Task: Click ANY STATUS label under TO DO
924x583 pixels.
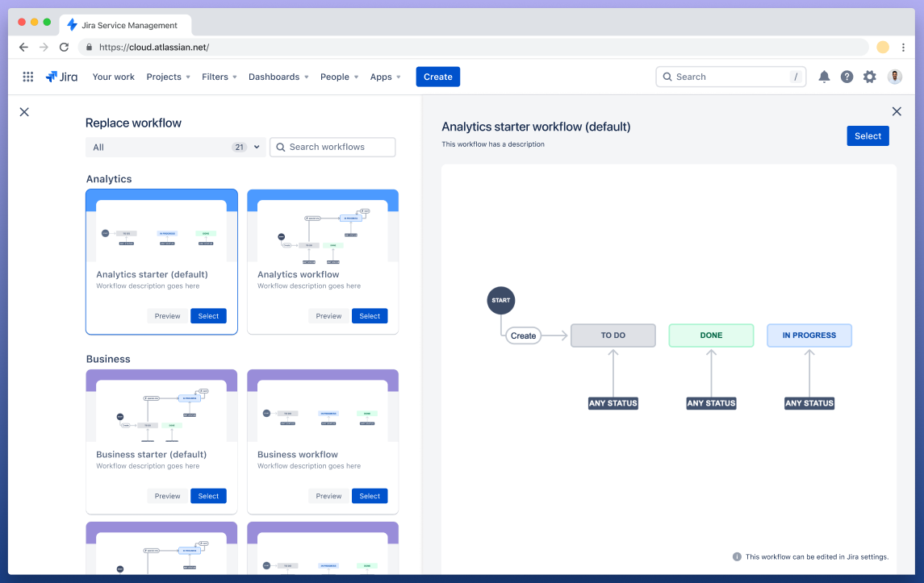Action: 613,403
